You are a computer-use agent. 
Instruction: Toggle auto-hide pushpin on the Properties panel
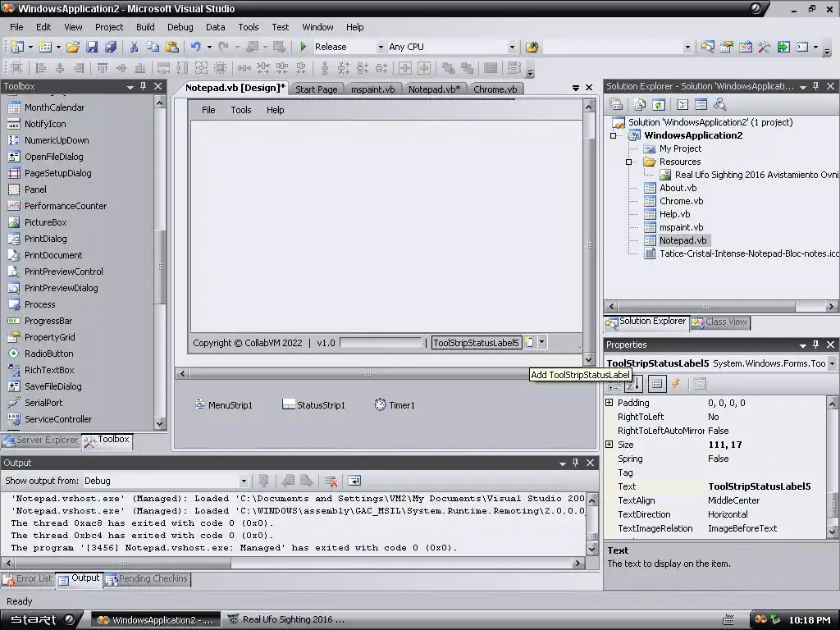pos(816,345)
